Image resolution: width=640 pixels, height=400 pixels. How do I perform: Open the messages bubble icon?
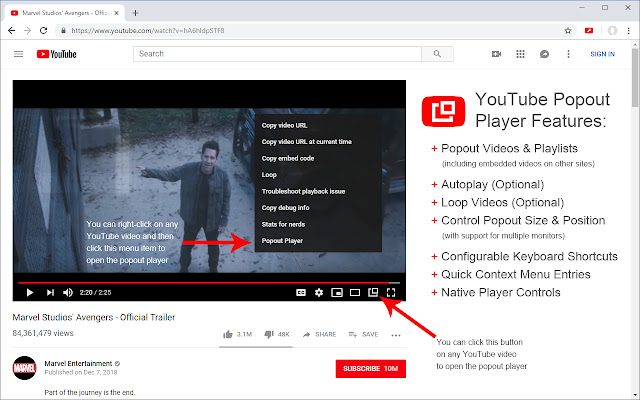(x=544, y=54)
